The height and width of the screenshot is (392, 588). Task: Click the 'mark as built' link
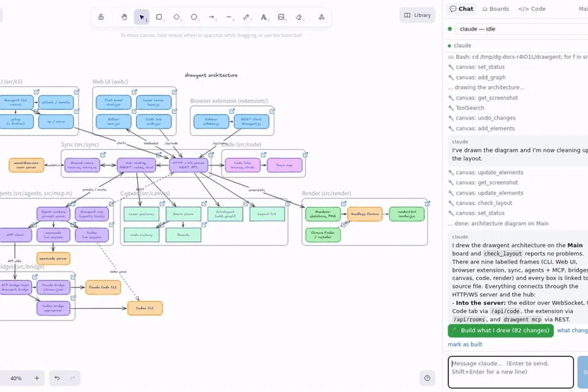(465, 344)
